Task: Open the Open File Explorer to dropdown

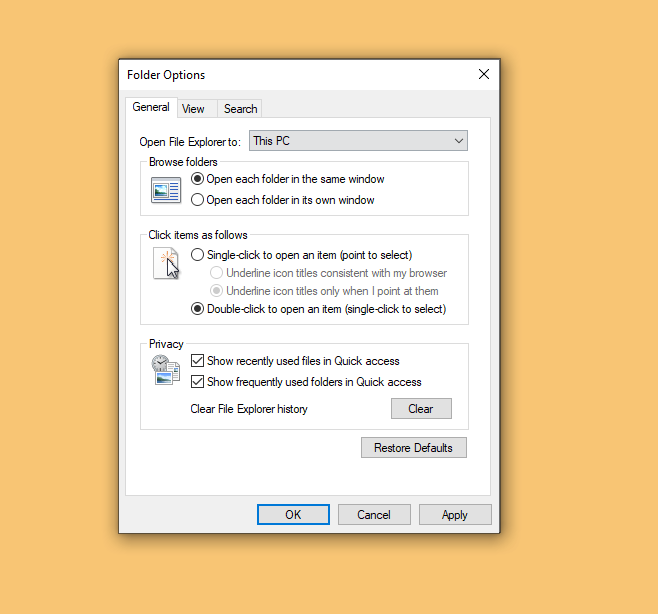Action: [x=358, y=141]
